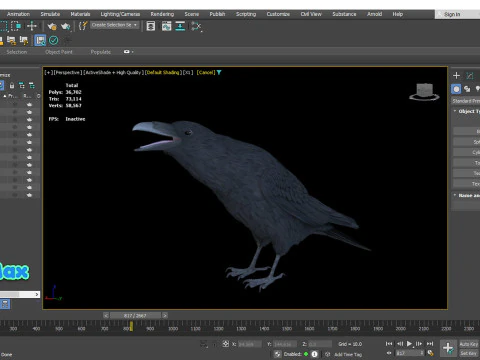Click the time slider previous frame arrow

106,315
